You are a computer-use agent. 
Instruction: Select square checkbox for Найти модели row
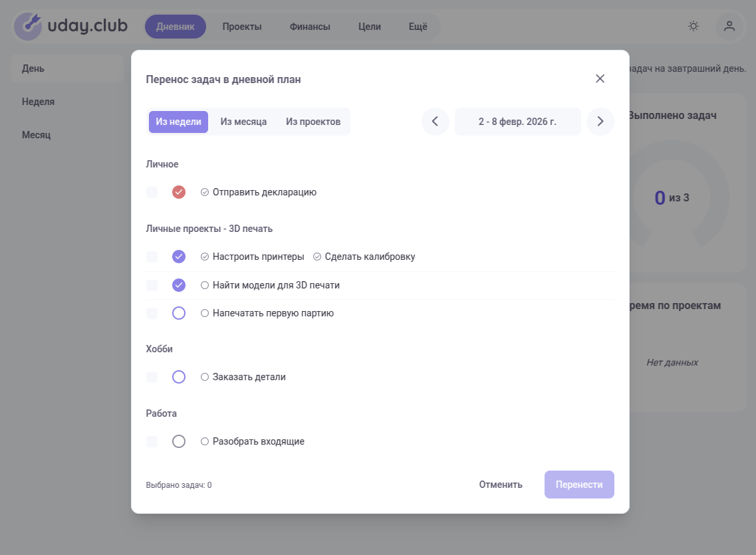[x=152, y=285]
